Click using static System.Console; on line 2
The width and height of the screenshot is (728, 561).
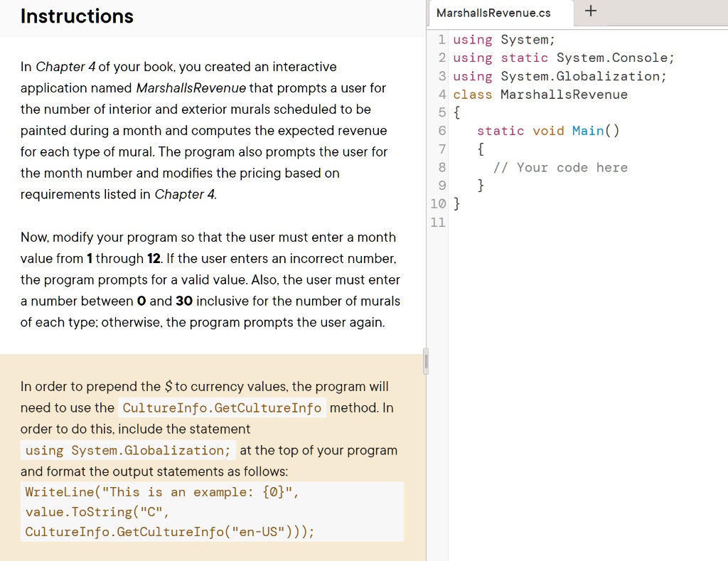tap(562, 58)
